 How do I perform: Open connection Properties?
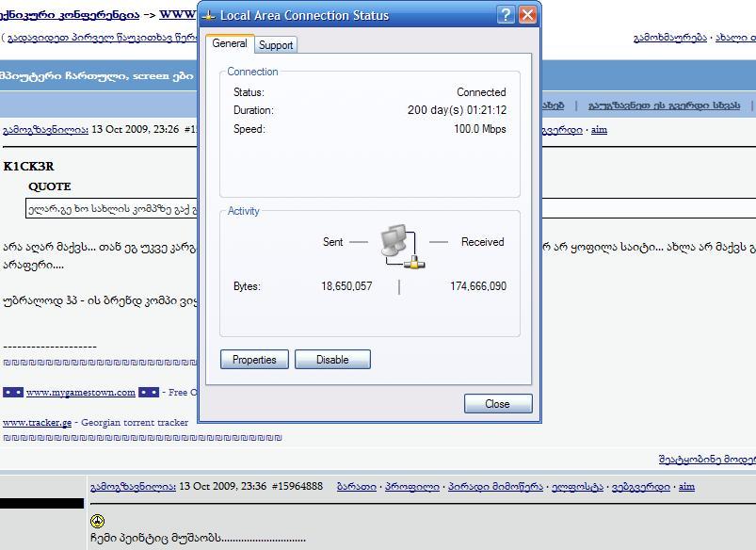tap(254, 360)
